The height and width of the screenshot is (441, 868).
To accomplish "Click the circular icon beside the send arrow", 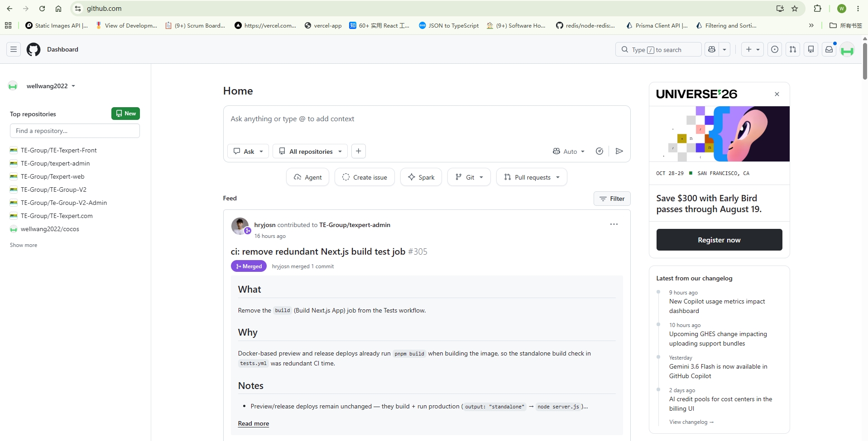I will tap(599, 151).
